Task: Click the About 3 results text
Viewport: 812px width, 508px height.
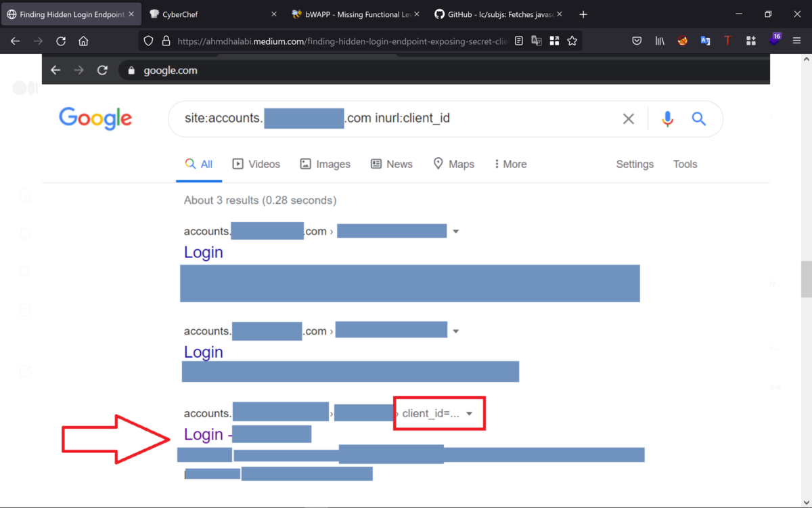Action: (x=260, y=200)
